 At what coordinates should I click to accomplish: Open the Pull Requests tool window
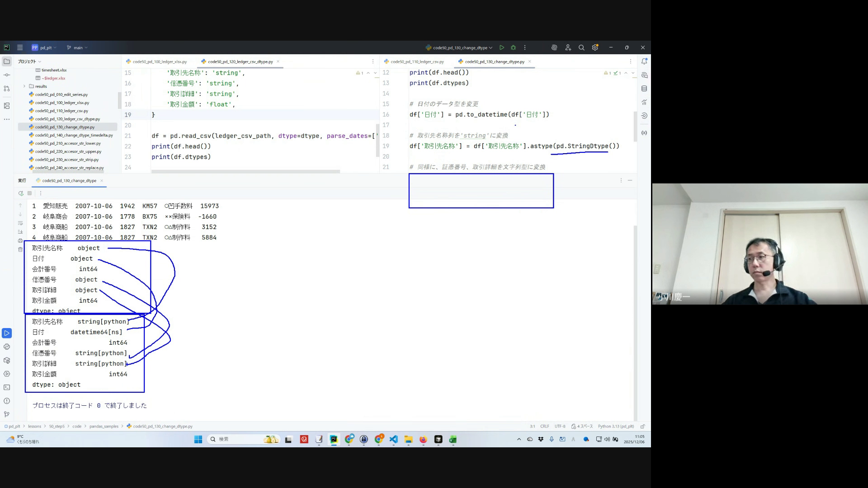click(x=7, y=89)
